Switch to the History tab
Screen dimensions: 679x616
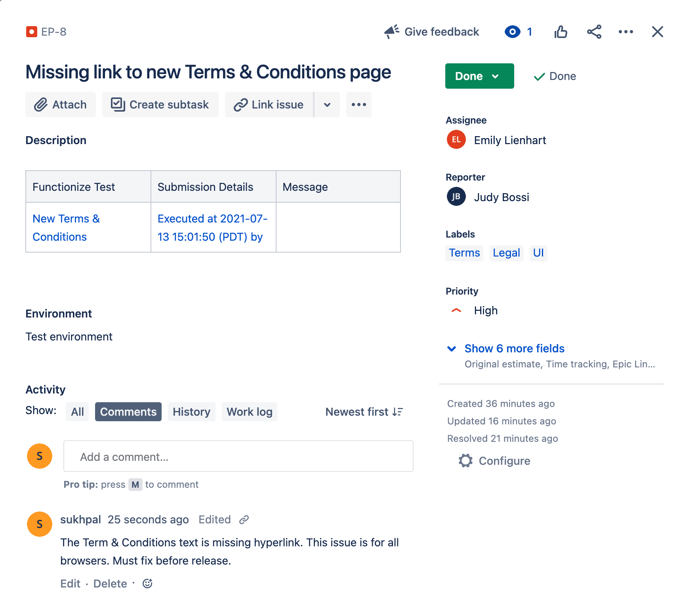192,412
